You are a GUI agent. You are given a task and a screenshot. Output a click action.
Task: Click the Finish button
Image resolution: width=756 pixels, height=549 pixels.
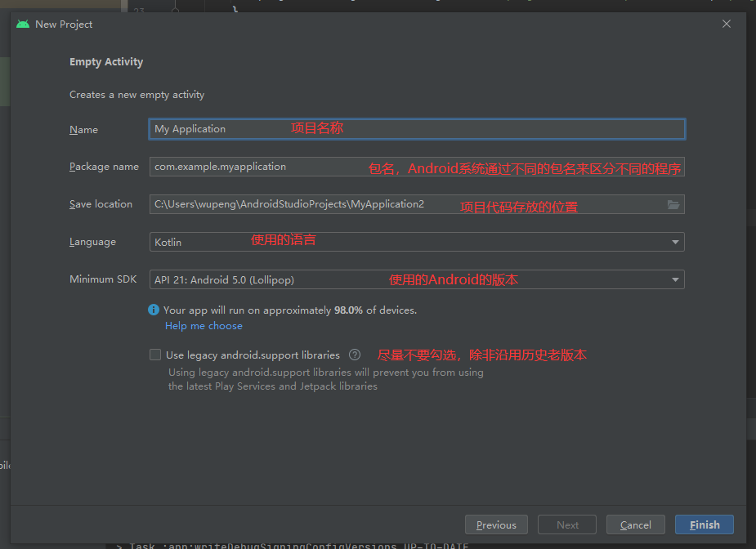point(705,524)
